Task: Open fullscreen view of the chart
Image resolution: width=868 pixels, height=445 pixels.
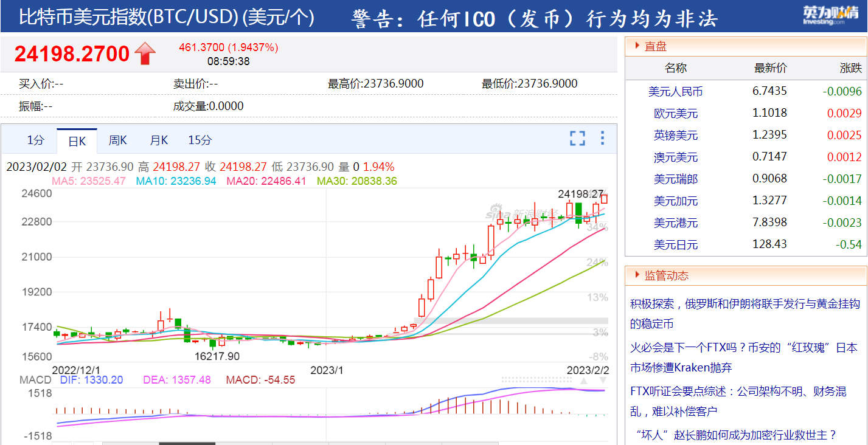Action: (577, 139)
